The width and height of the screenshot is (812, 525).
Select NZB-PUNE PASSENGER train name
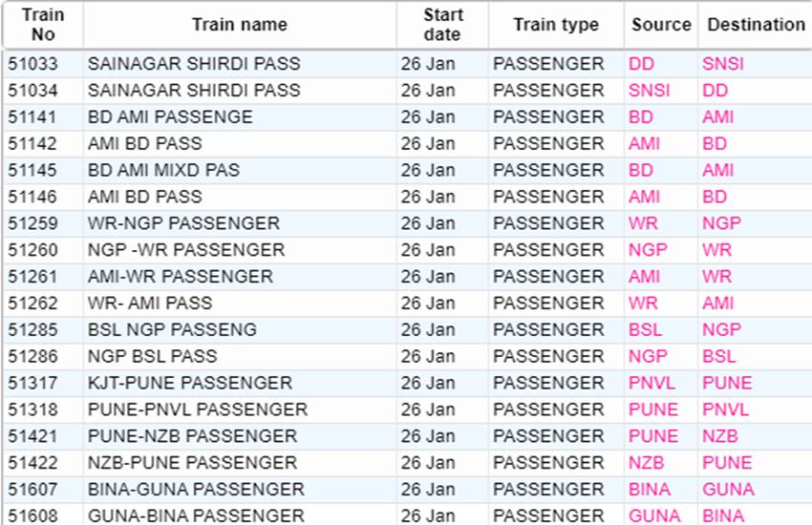(192, 463)
